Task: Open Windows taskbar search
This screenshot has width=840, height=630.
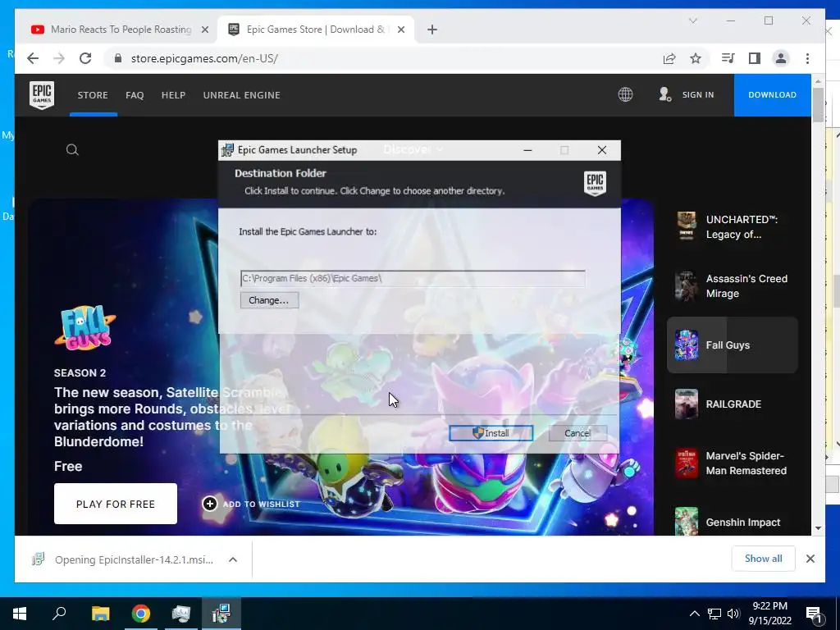Action: pyautogui.click(x=59, y=614)
